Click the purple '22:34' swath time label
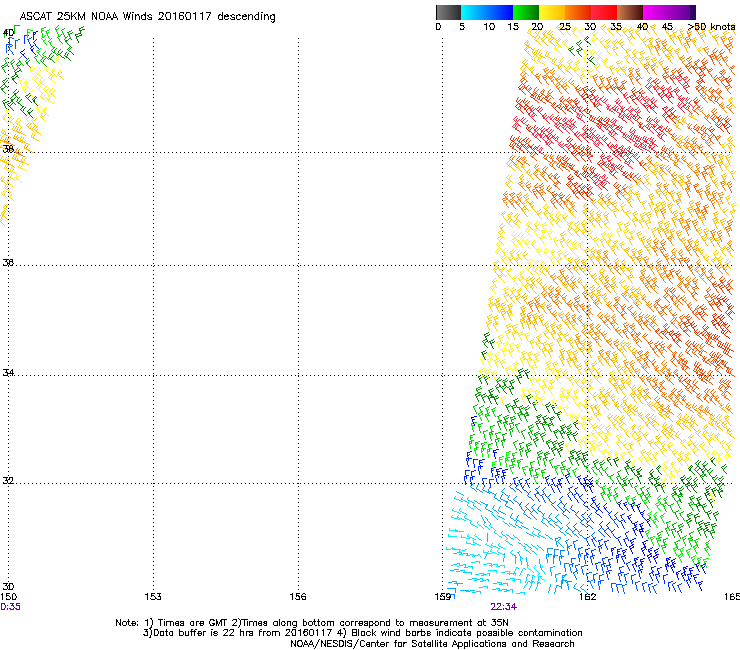Viewport: 740px width, 650px height. pyautogui.click(x=504, y=607)
